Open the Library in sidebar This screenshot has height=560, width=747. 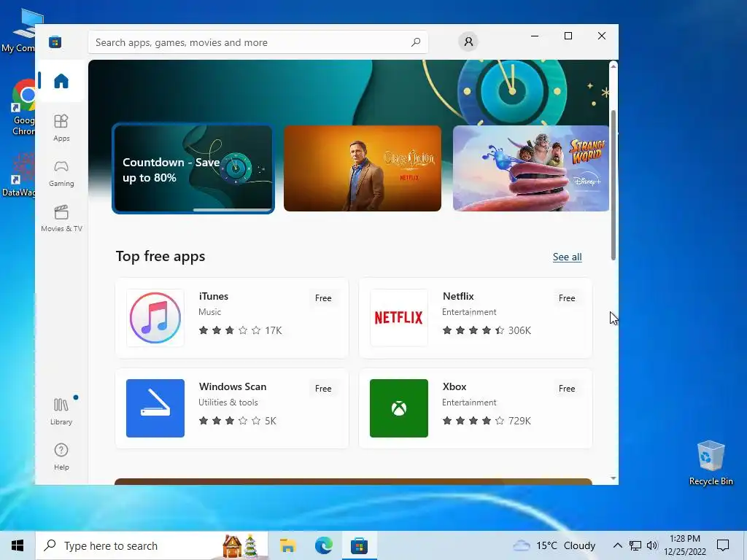(x=61, y=411)
